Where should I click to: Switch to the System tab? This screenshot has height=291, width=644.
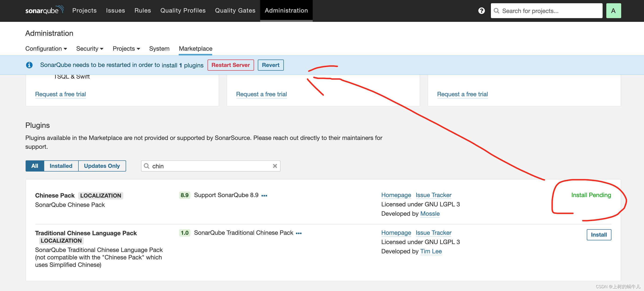[x=159, y=48]
